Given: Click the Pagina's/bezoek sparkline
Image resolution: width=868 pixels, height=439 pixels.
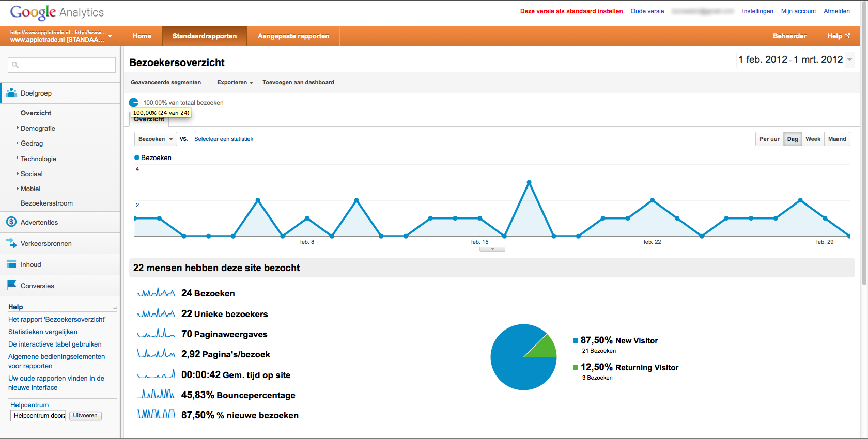Looking at the screenshot, I should click(156, 354).
